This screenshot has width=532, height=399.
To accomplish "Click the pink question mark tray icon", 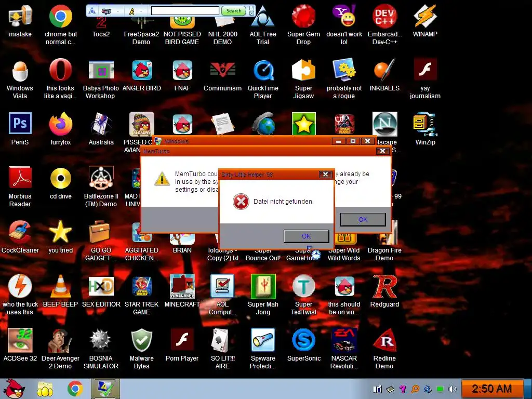I will coord(403,389).
